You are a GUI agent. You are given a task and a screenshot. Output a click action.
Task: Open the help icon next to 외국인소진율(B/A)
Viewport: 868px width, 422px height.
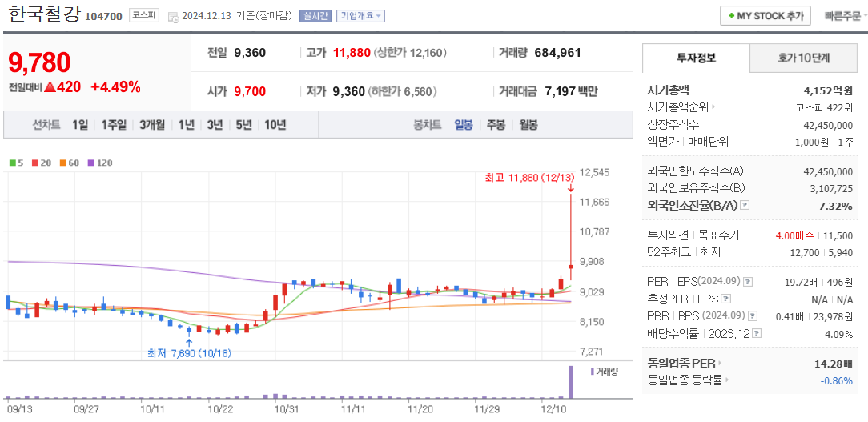click(745, 206)
